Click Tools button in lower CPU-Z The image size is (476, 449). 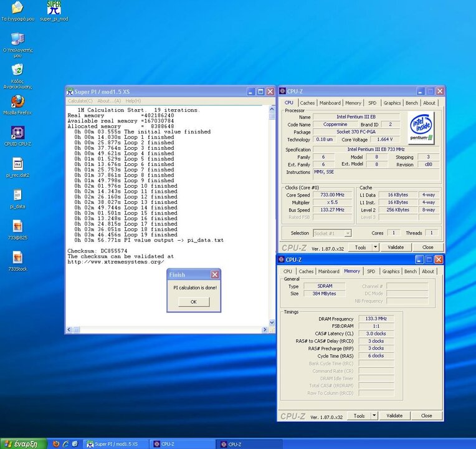[x=359, y=415]
